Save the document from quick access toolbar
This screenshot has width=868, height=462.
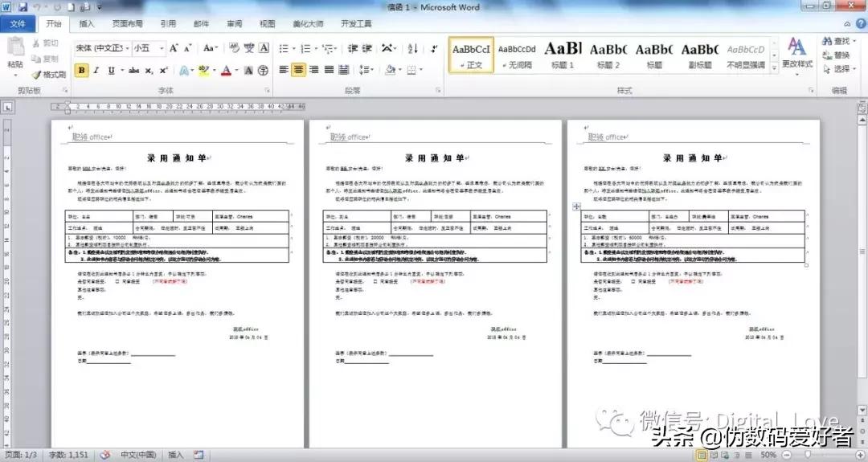coord(23,7)
